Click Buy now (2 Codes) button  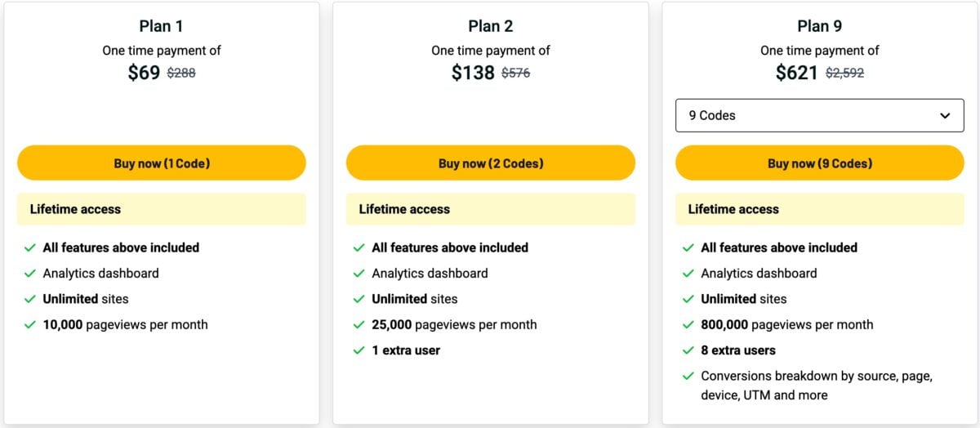pos(490,163)
